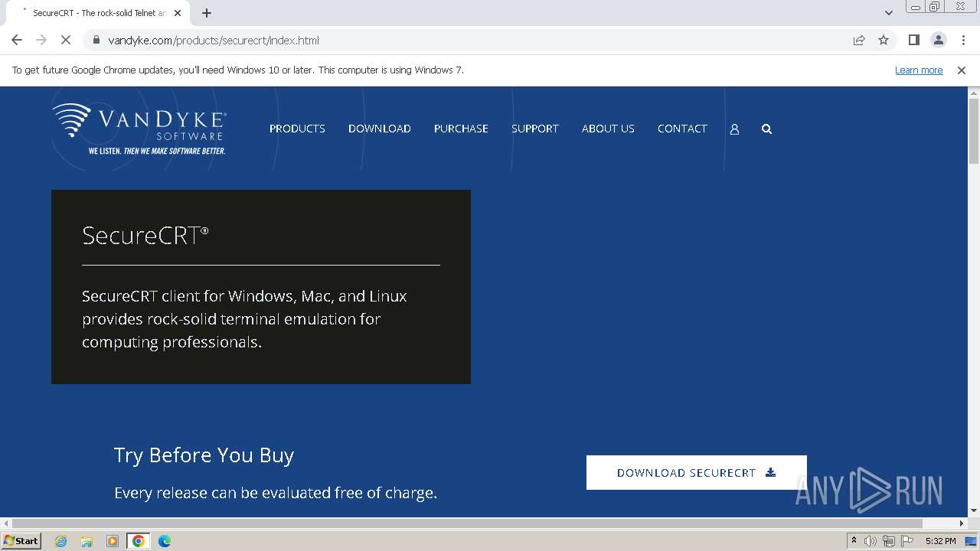Switch to Chrome in the taskbar
This screenshot has width=980, height=551.
click(x=139, y=541)
